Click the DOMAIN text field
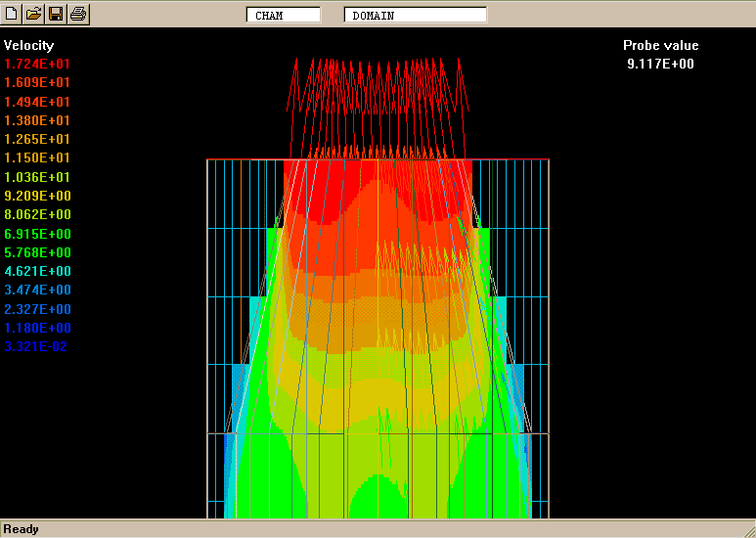 415,16
